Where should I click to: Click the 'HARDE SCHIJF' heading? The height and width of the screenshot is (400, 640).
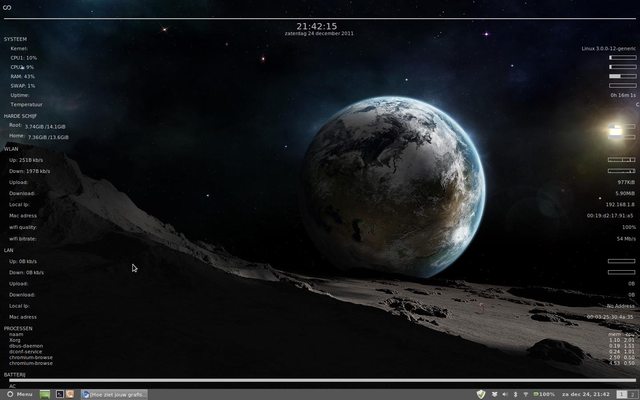click(20, 116)
